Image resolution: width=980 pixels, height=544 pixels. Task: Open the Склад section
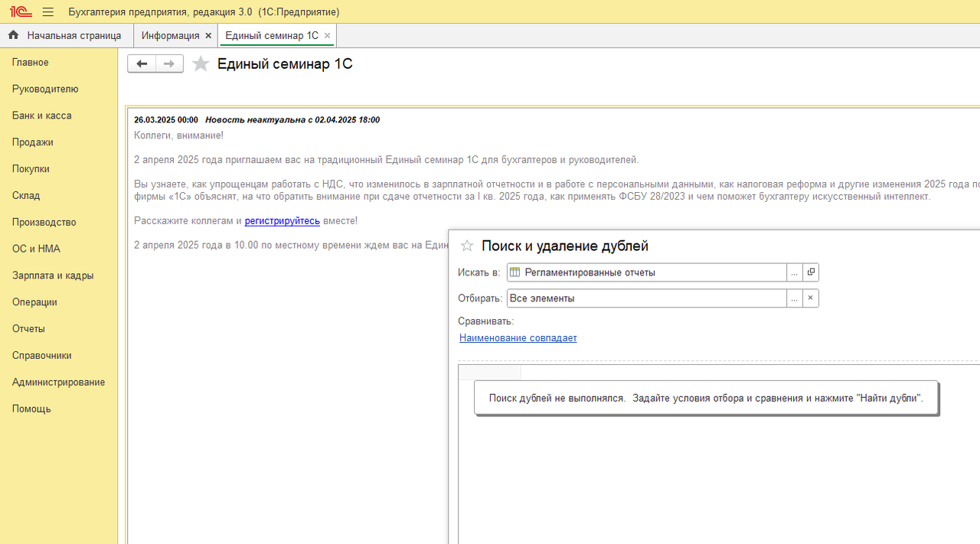click(26, 196)
